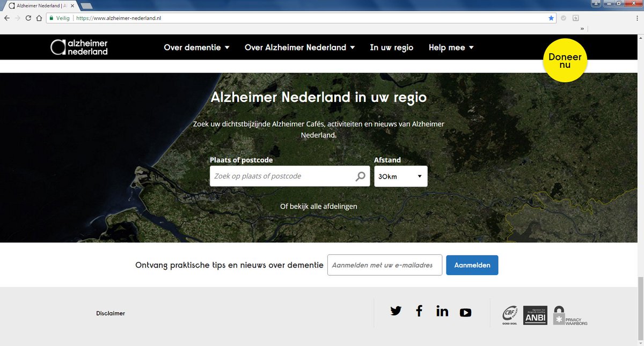
Task: Click the Alzheimer Nederland logo
Action: coord(79,47)
